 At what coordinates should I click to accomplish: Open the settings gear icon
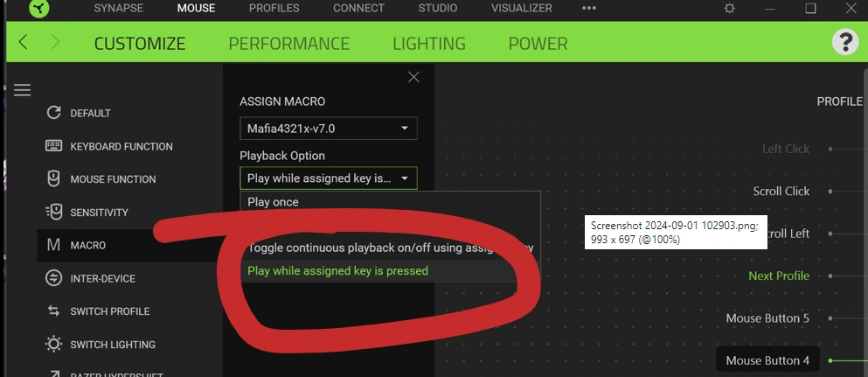coord(730,8)
